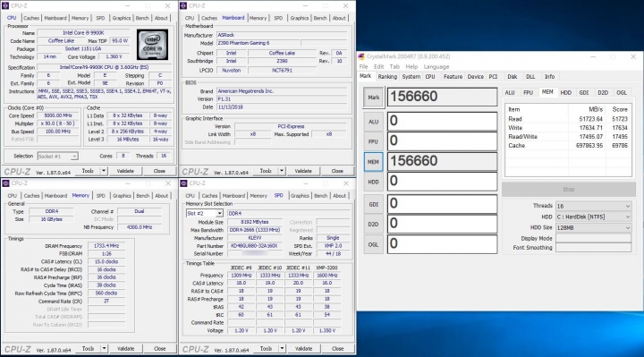Open the Language menu in CrystalMark
This screenshot has height=357, width=644.
coord(436,66)
